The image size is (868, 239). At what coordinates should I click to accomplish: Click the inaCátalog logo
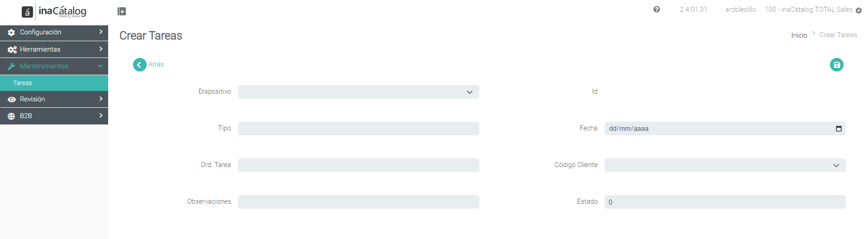tap(54, 12)
